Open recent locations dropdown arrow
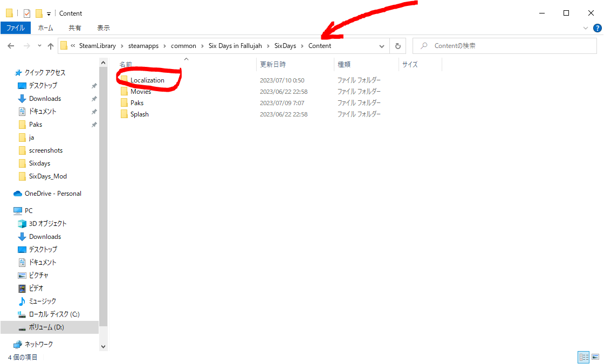The image size is (604, 364). point(39,46)
